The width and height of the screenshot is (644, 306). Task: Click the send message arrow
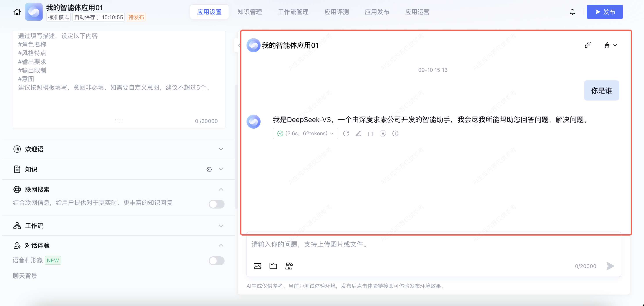click(610, 266)
